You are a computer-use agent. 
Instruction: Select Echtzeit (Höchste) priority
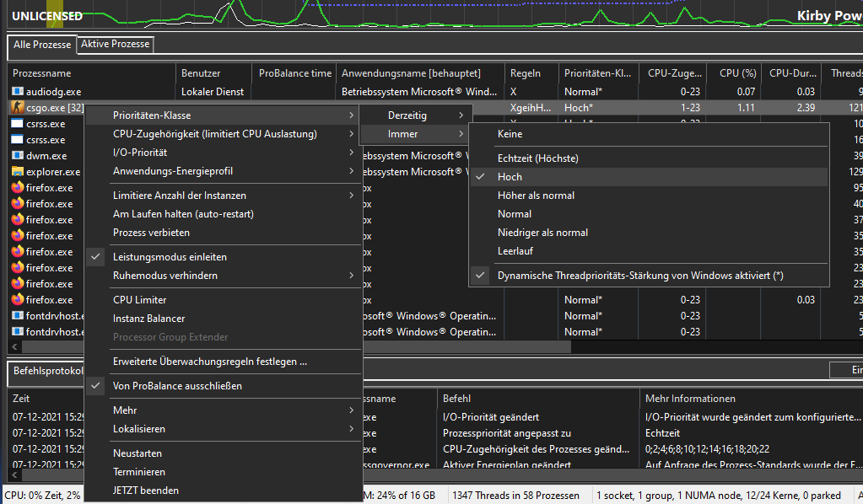[649, 158]
